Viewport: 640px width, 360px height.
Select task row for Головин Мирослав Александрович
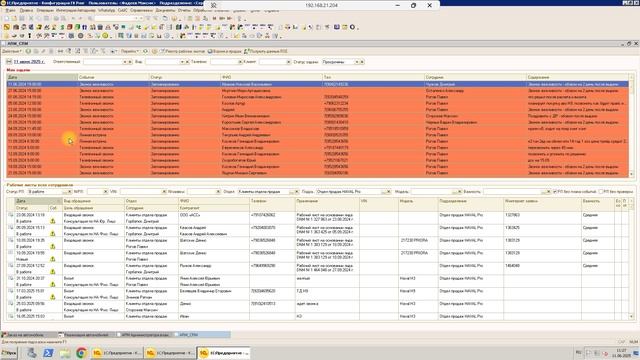(x=318, y=97)
